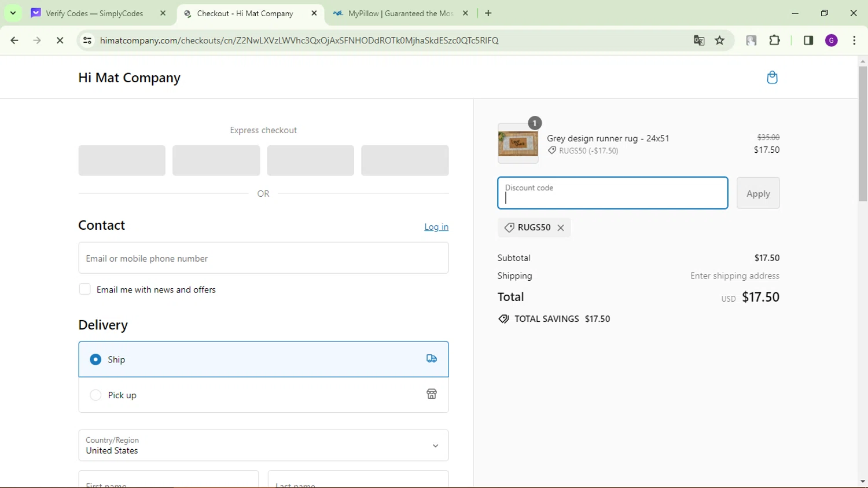Click the address bar URL
Image resolution: width=868 pixels, height=488 pixels.
click(299, 41)
